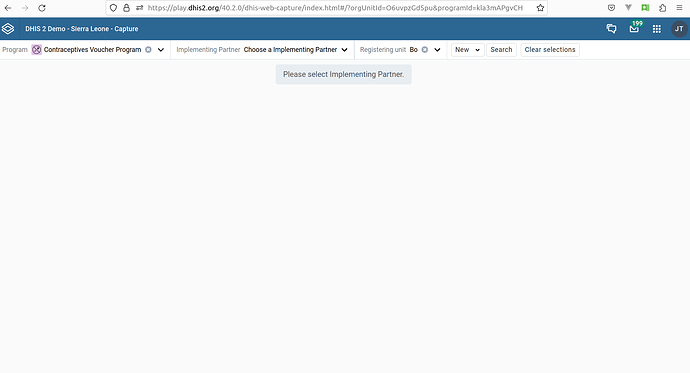Click the Clear selections button
690x373 pixels.
(x=550, y=50)
